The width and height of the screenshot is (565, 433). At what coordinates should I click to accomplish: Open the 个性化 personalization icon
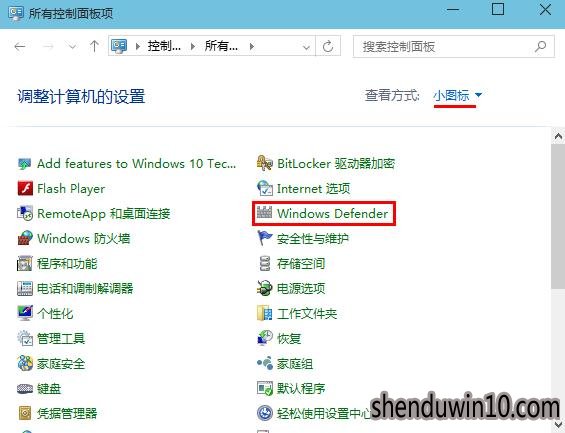click(x=25, y=313)
